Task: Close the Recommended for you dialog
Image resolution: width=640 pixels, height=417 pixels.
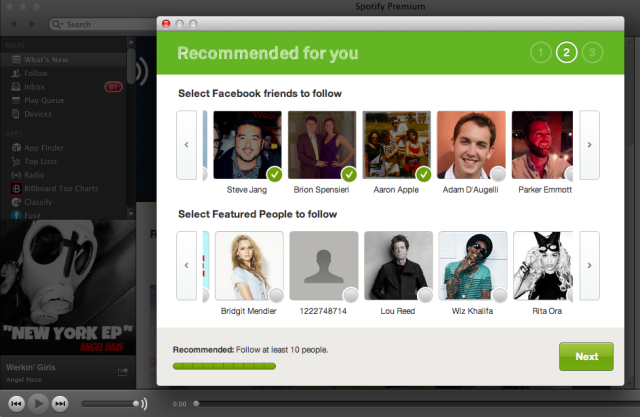Action: click(166, 24)
